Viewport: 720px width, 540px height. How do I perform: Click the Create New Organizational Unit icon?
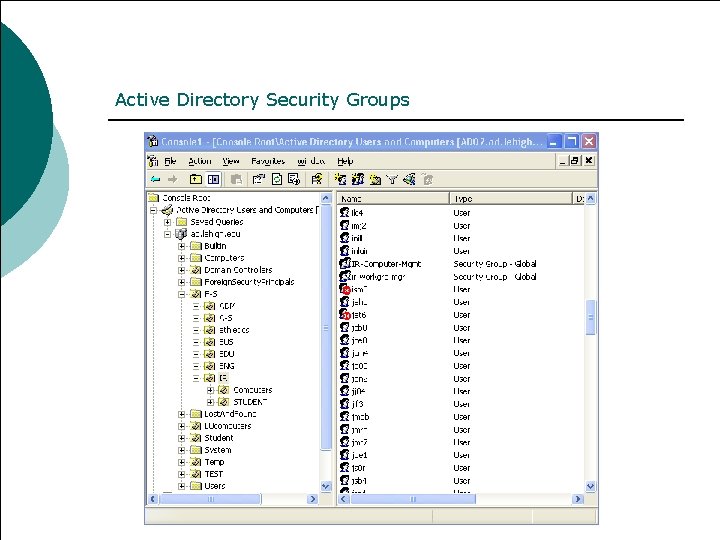click(375, 180)
